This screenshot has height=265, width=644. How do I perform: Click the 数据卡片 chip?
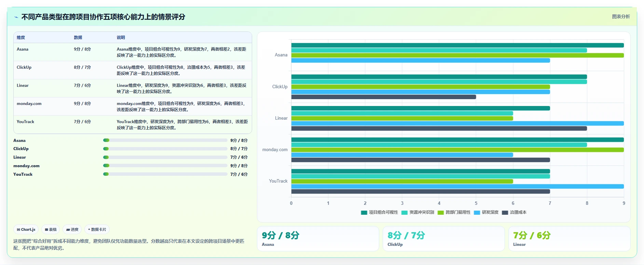[97, 229]
